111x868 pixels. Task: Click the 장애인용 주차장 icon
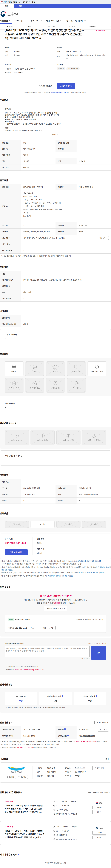(x=17, y=438)
